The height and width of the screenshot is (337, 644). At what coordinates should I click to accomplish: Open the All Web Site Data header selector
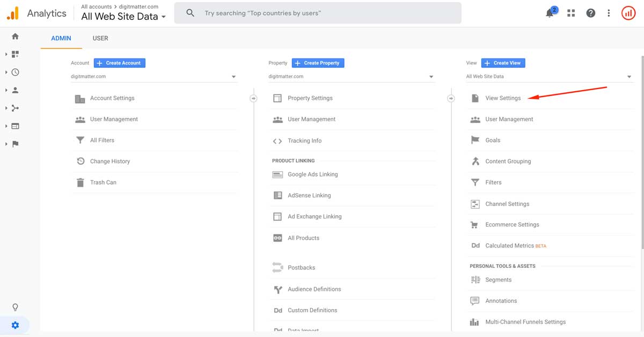[x=123, y=17]
